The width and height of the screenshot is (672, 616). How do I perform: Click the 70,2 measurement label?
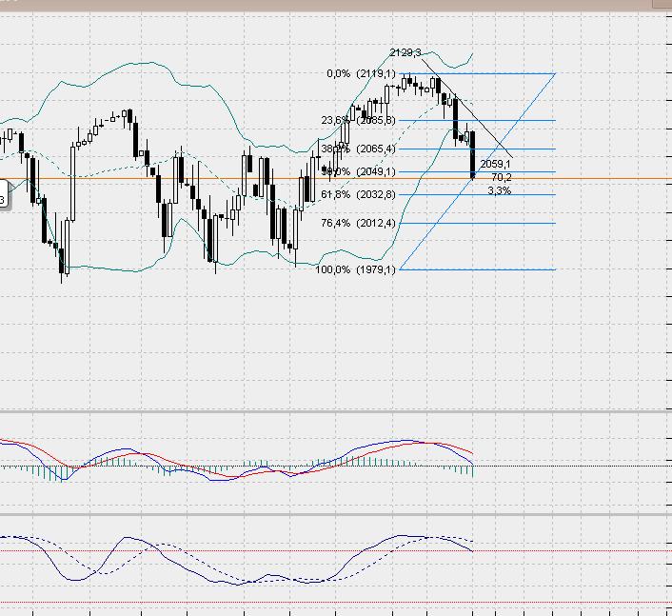(502, 177)
